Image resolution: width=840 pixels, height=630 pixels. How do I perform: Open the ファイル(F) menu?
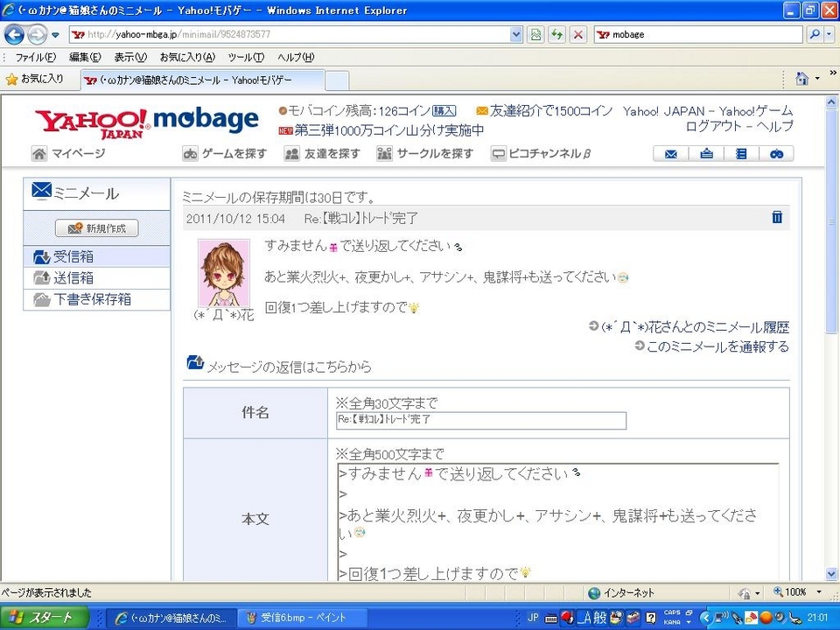(x=35, y=58)
